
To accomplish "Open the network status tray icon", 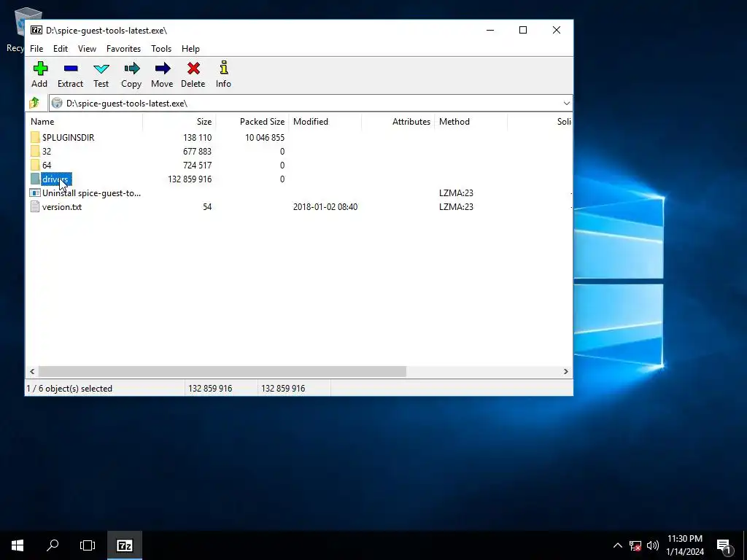I will tap(635, 545).
